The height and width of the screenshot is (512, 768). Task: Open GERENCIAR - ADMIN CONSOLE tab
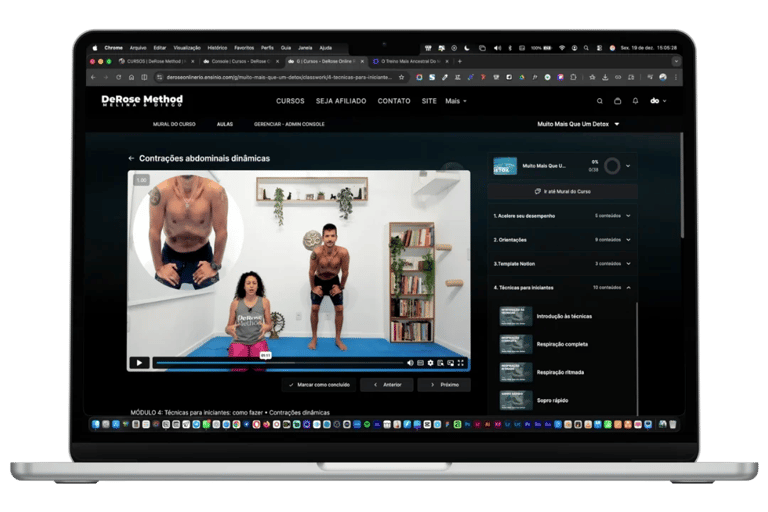coord(289,124)
